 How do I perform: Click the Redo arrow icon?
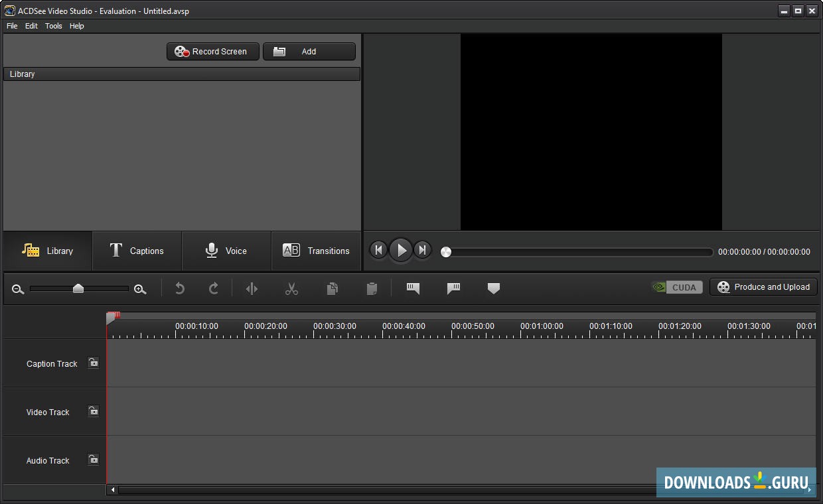[x=214, y=288]
